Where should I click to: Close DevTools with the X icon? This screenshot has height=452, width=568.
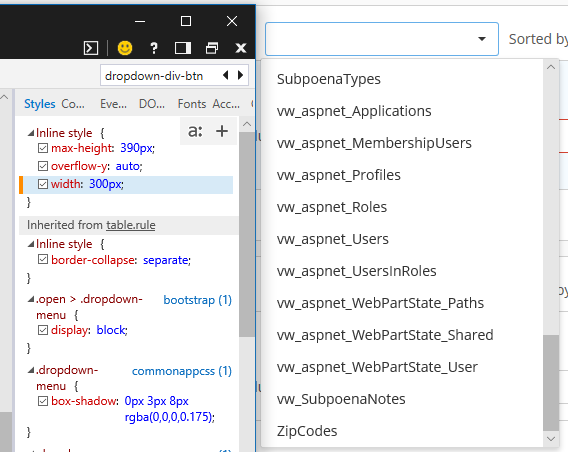click(241, 48)
